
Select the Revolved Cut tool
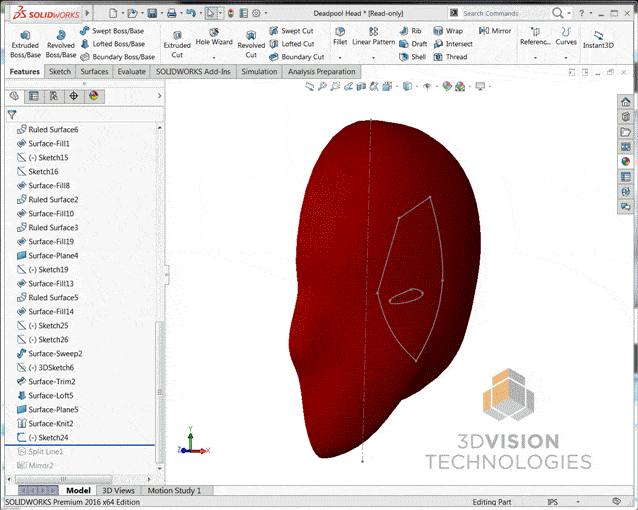point(251,44)
